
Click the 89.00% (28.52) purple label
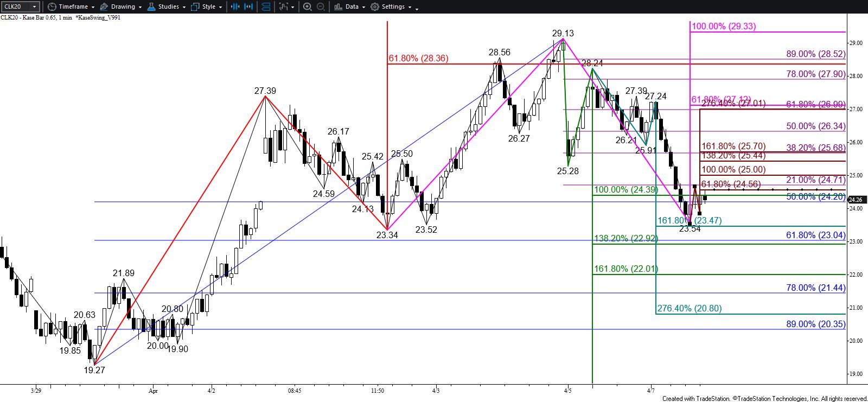(x=816, y=54)
